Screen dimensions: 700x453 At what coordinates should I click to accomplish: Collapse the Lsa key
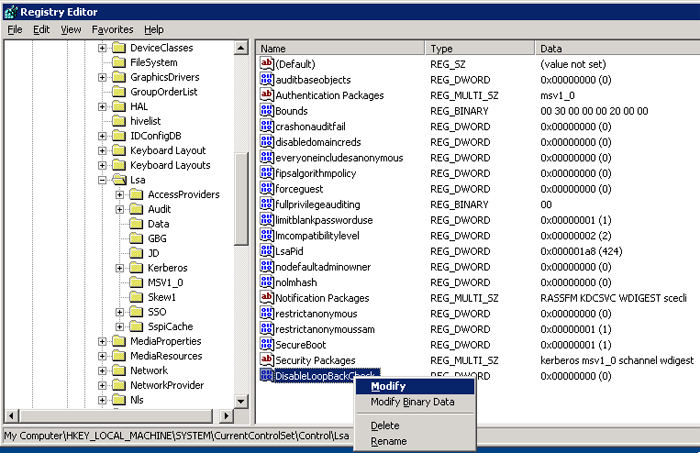click(x=102, y=180)
